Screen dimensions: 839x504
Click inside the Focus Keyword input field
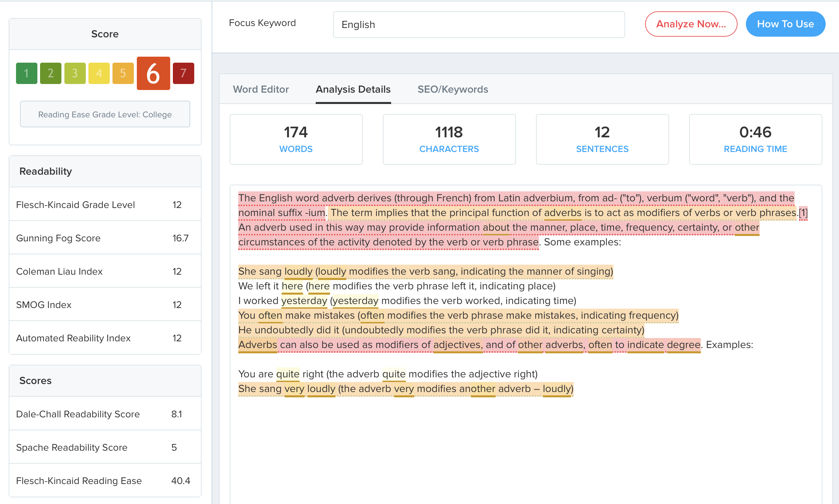(479, 24)
